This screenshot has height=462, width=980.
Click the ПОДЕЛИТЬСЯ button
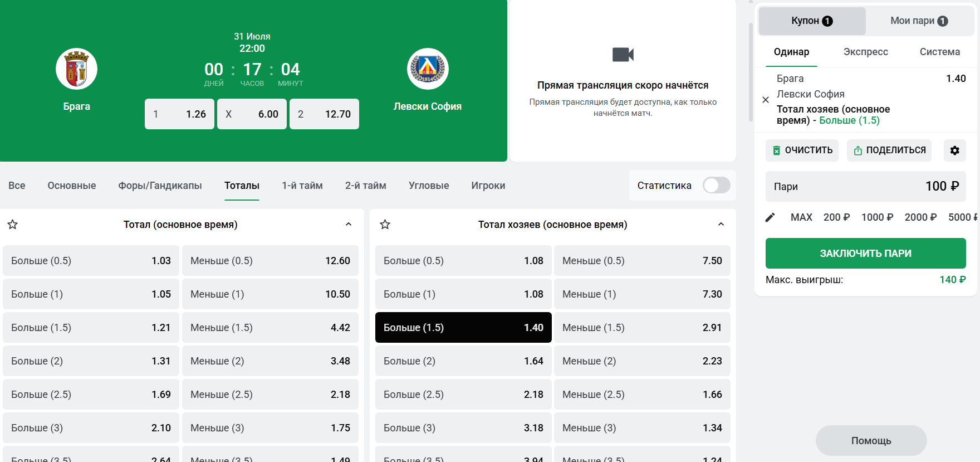click(x=889, y=150)
